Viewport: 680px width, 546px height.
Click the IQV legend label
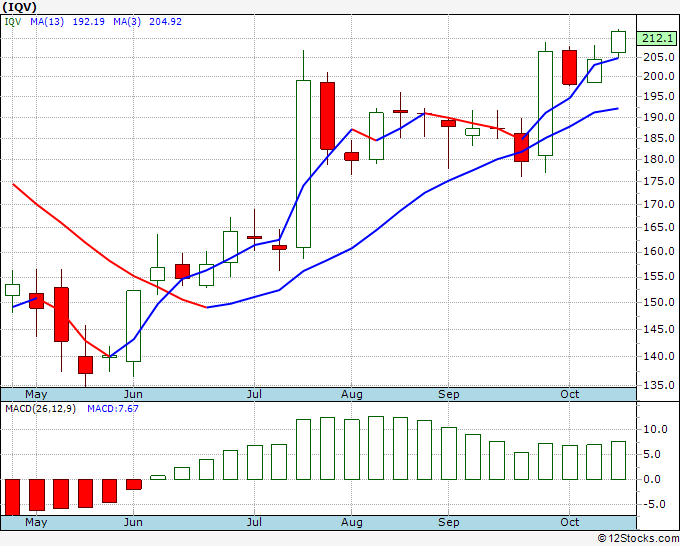[13, 21]
